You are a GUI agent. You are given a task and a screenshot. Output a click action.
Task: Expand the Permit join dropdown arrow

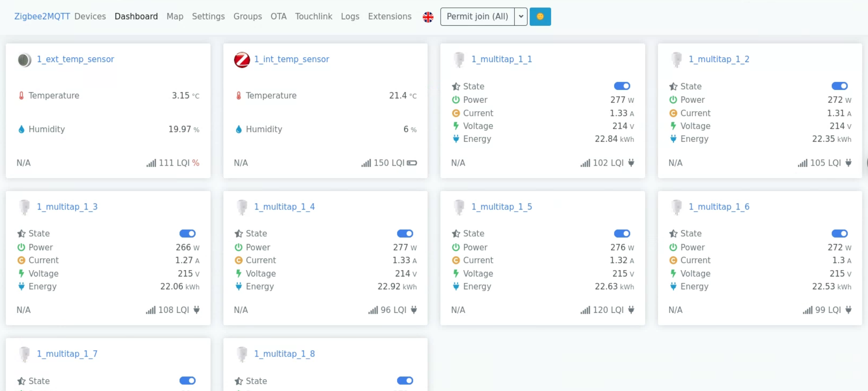click(521, 16)
